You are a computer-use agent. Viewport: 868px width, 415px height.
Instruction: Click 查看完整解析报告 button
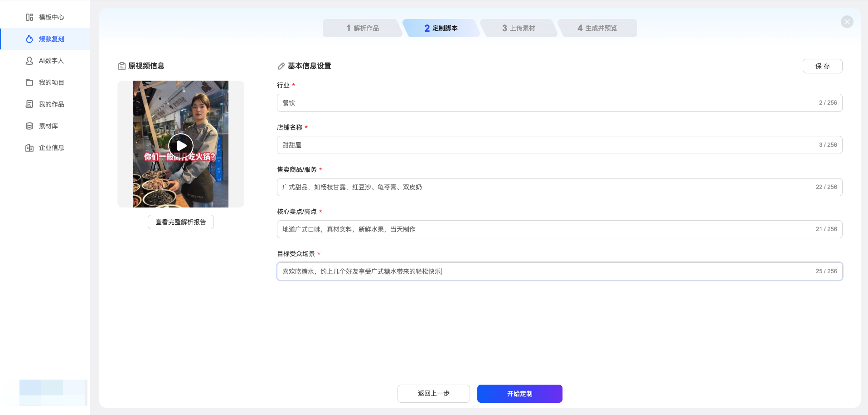tap(181, 222)
